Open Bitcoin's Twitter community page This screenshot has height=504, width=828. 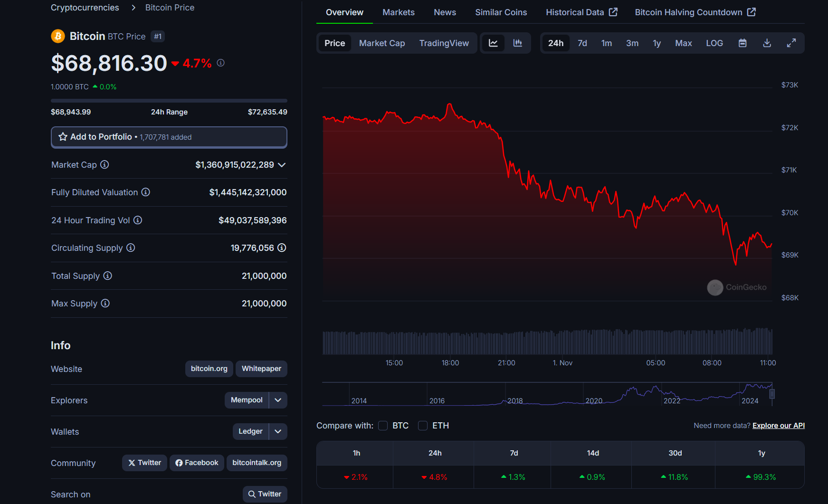tap(144, 462)
